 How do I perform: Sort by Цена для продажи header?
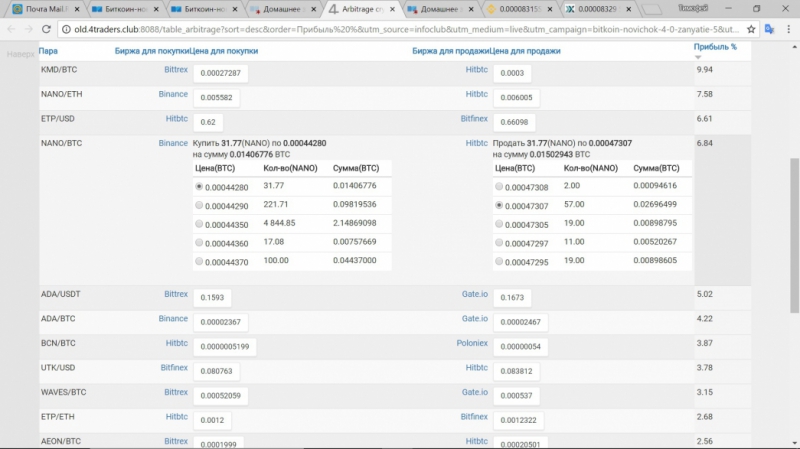[x=525, y=51]
